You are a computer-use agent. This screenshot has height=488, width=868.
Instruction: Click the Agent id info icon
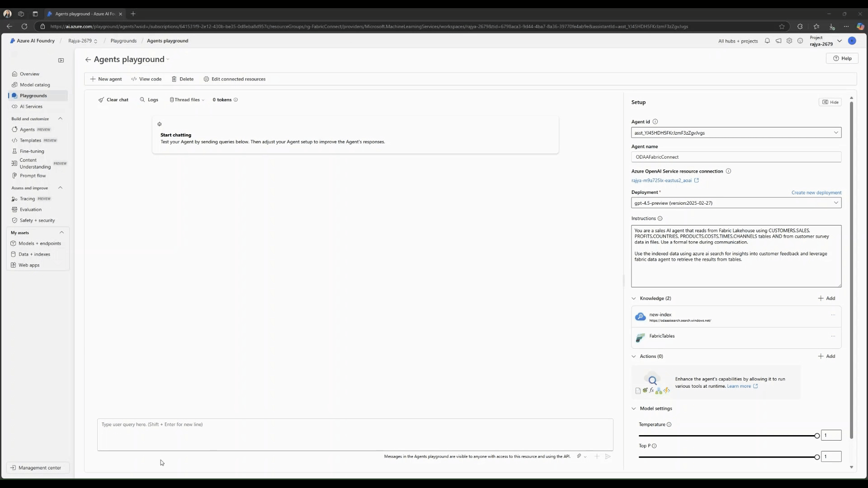[655, 122]
